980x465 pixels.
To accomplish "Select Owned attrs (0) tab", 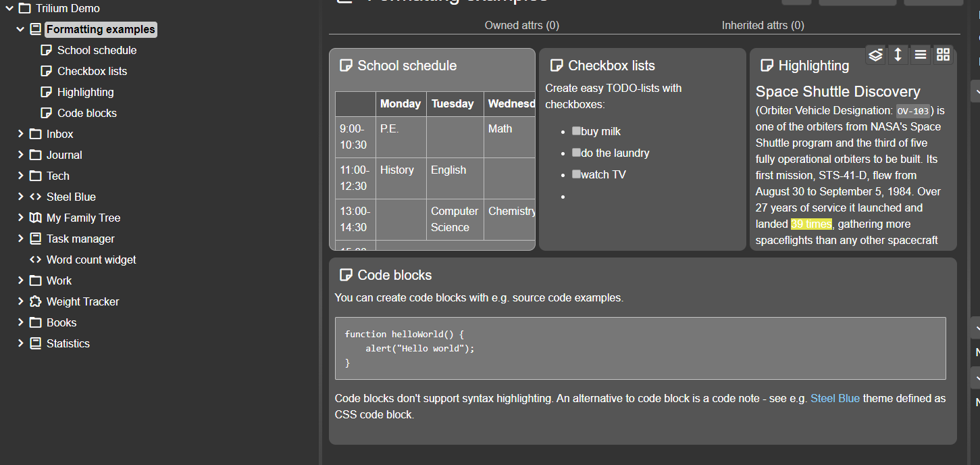I will tap(521, 26).
